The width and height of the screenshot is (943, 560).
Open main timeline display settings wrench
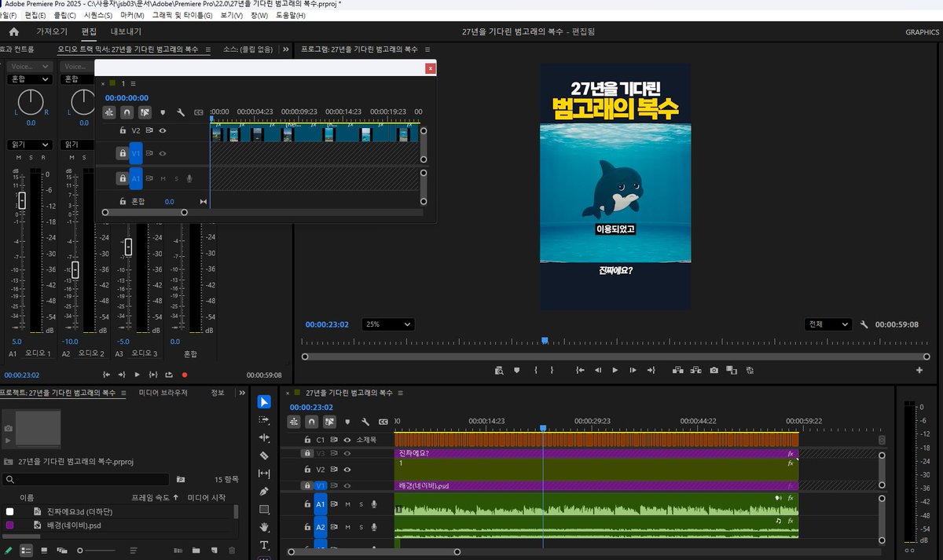point(365,422)
